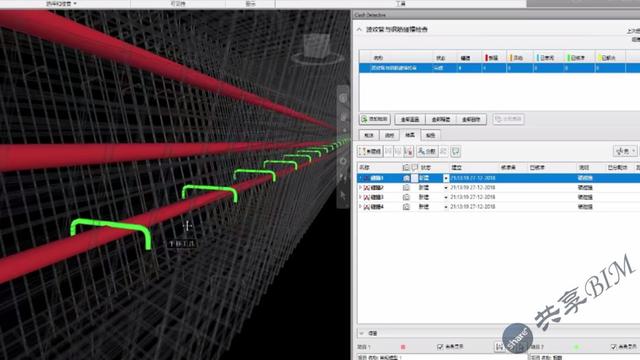The image size is (640, 360).
Task: Click the Delete All button
Action: [471, 119]
